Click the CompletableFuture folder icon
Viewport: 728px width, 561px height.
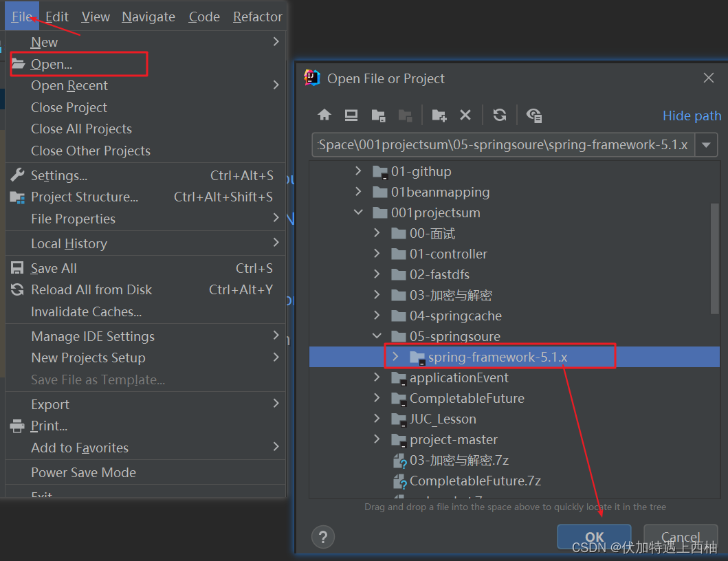point(399,399)
